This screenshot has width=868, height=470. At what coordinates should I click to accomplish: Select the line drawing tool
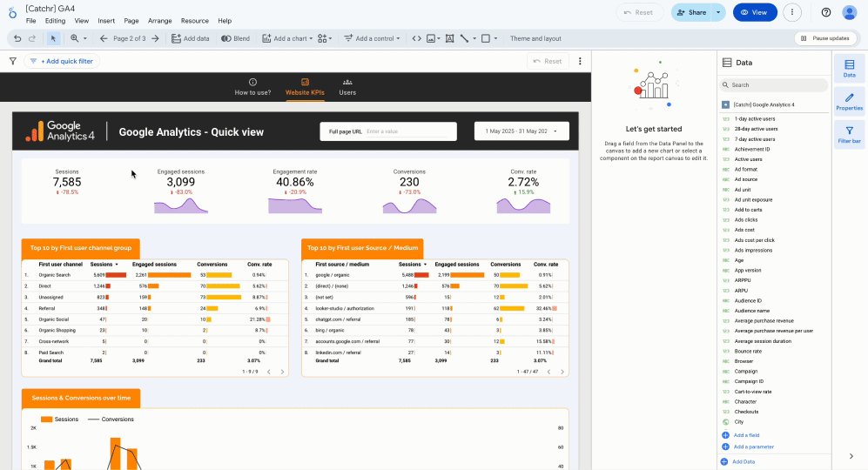click(464, 39)
